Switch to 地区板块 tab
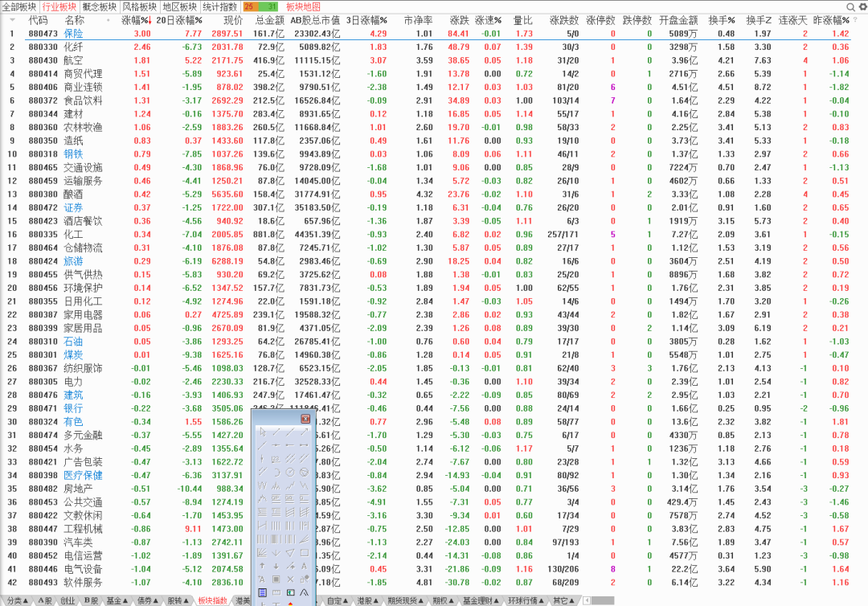868x606 pixels. tap(180, 6)
